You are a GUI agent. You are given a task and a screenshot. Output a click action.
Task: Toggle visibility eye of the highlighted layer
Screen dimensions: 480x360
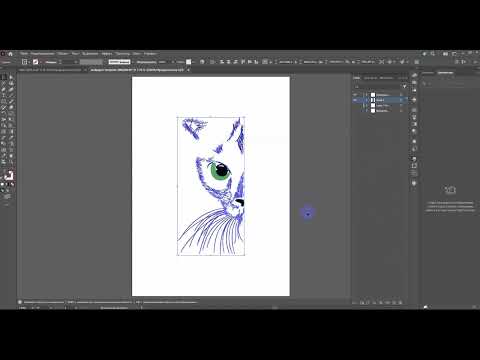point(355,100)
